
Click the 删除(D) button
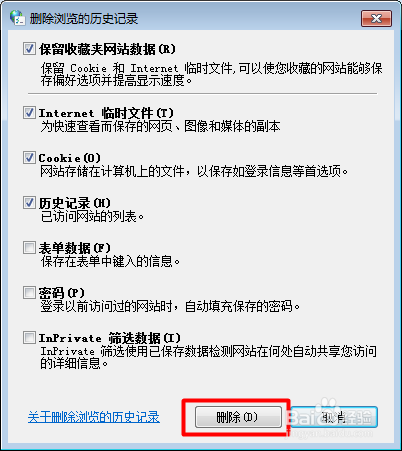click(x=238, y=417)
